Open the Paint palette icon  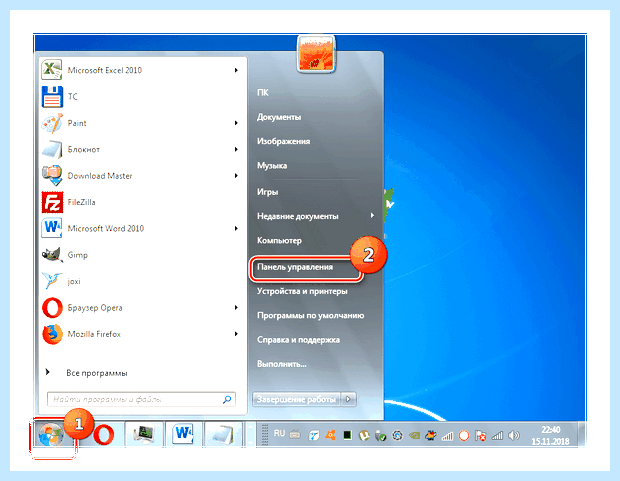coord(52,123)
